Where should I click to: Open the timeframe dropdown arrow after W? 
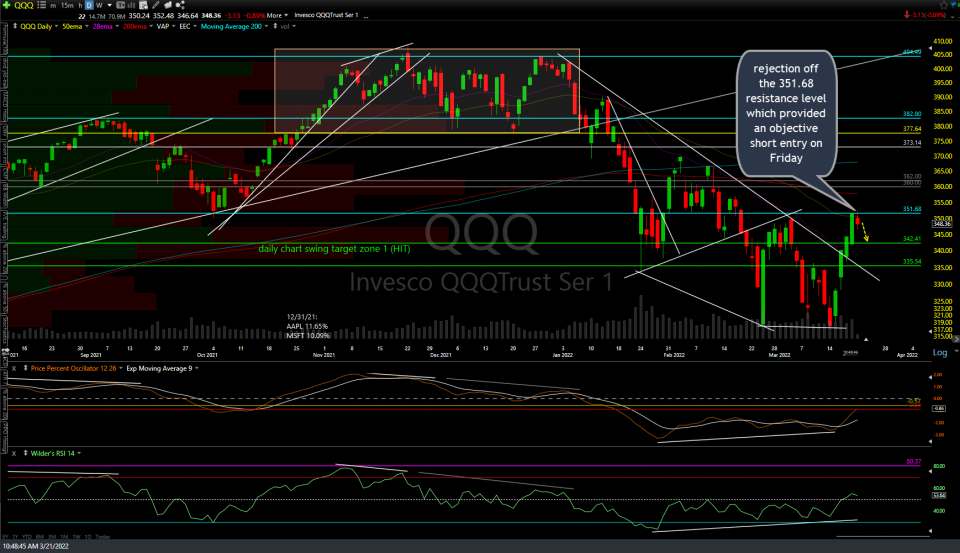point(110,6)
